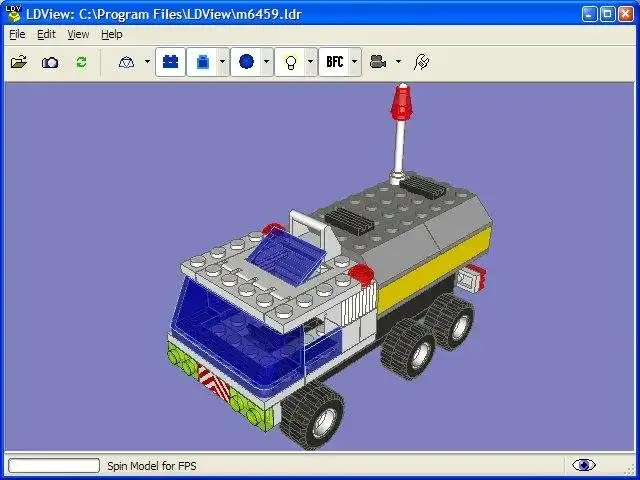The image size is (640, 480).
Task: Expand viewing angle dropdown arrow
Action: [x=398, y=62]
